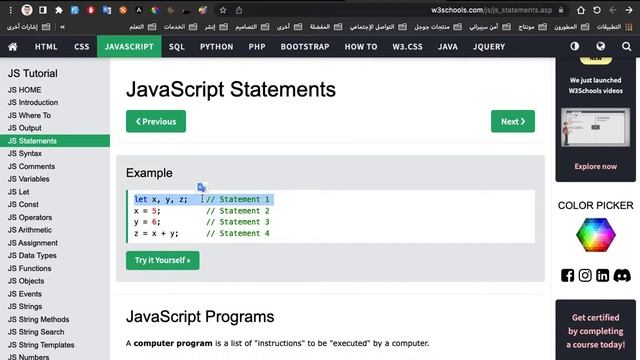The height and width of the screenshot is (360, 640).
Task: Open the browser side panel icon
Action: [x=43, y=10]
